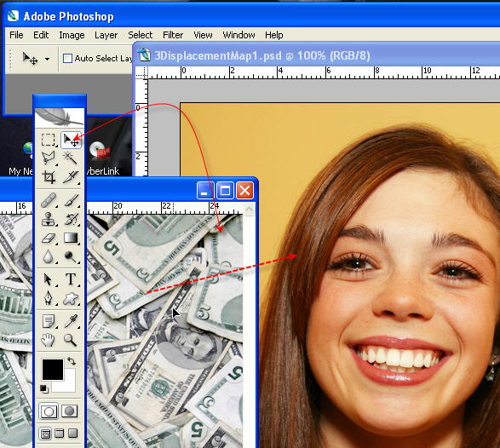Select the Hand tool
The width and height of the screenshot is (500, 448).
pos(49,340)
